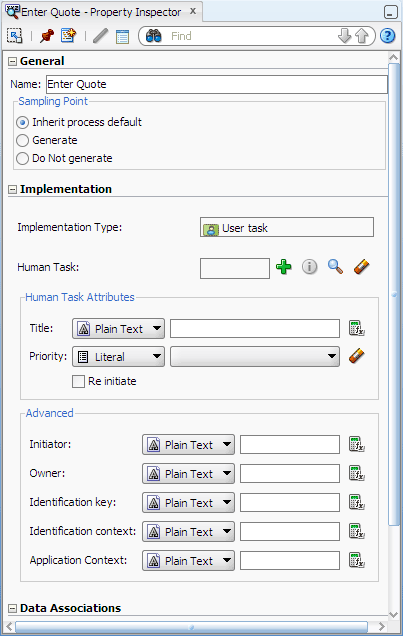Click the horizontal scrollbar at the bottom
The image size is (403, 636).
(191, 627)
